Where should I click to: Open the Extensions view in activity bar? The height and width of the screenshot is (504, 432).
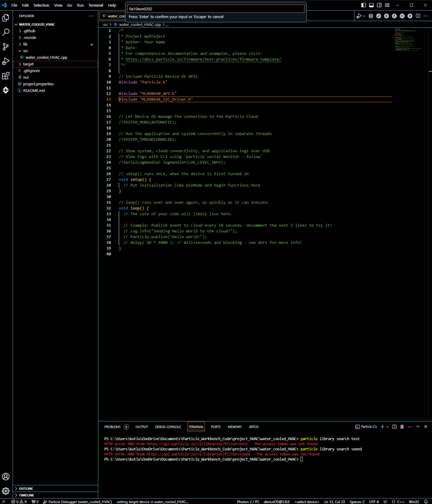(x=6, y=76)
